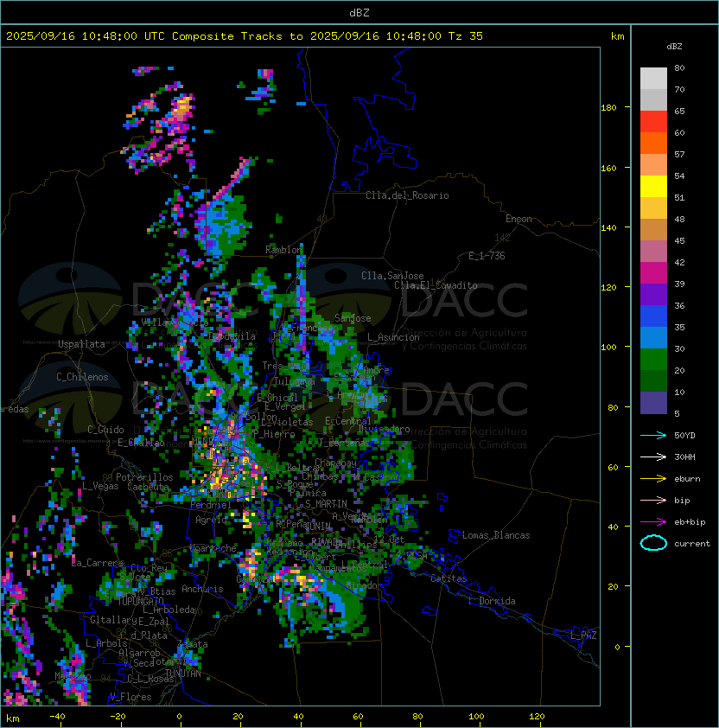
Task: Click the 'C_Guido' map label
Action: [105, 430]
